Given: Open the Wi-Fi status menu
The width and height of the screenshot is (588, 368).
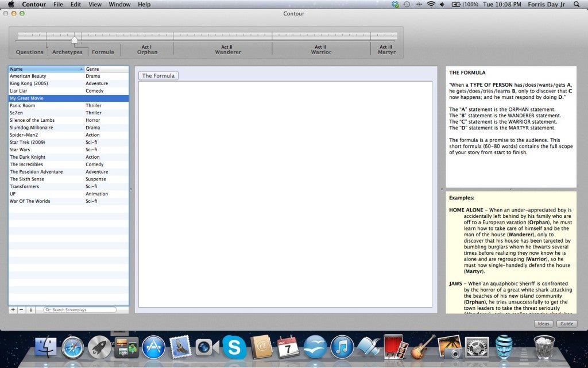Looking at the screenshot, I should click(431, 5).
